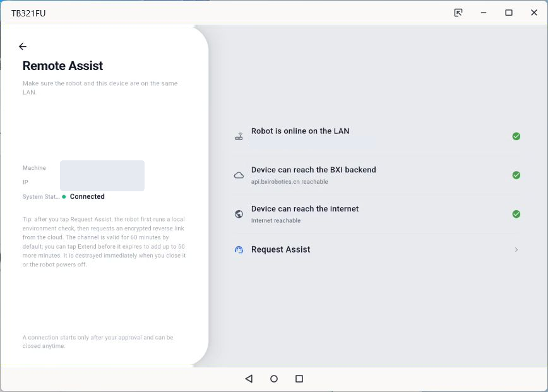Open the Request Assist chevron arrow
The height and width of the screenshot is (392, 548).
[x=516, y=249]
